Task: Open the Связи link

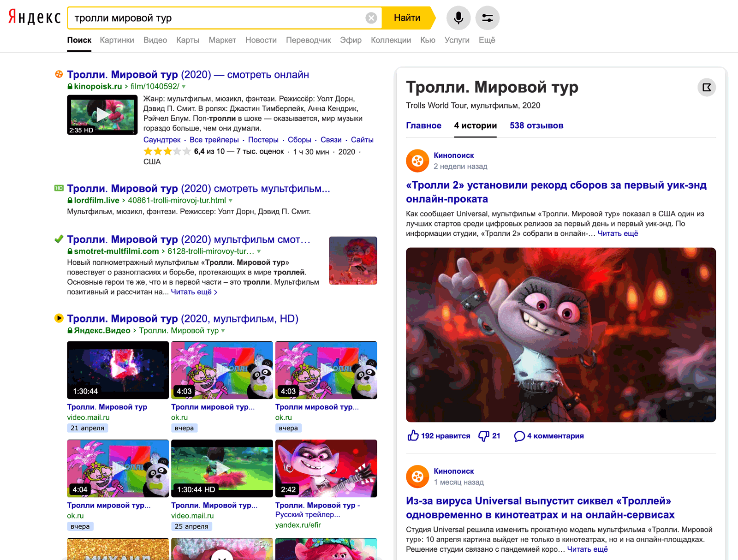Action: (331, 140)
